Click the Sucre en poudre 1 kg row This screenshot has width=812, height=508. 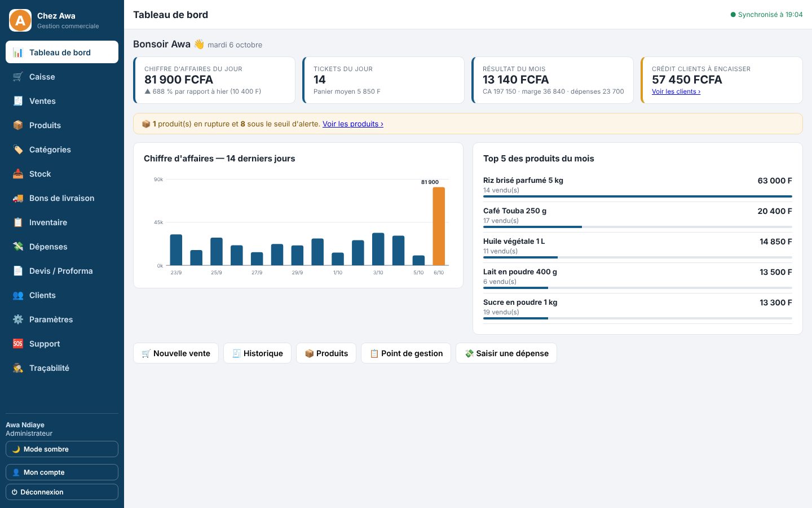point(638,309)
